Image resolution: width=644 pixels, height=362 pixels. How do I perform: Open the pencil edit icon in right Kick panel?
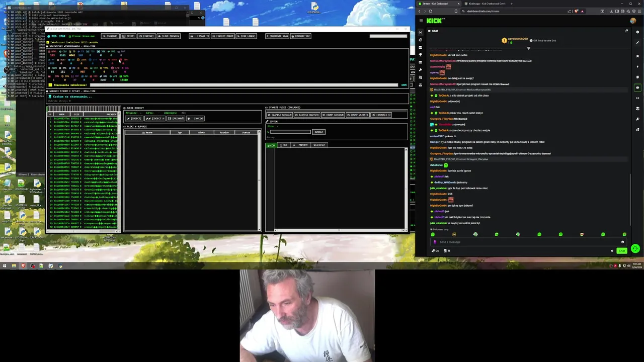tap(637, 42)
